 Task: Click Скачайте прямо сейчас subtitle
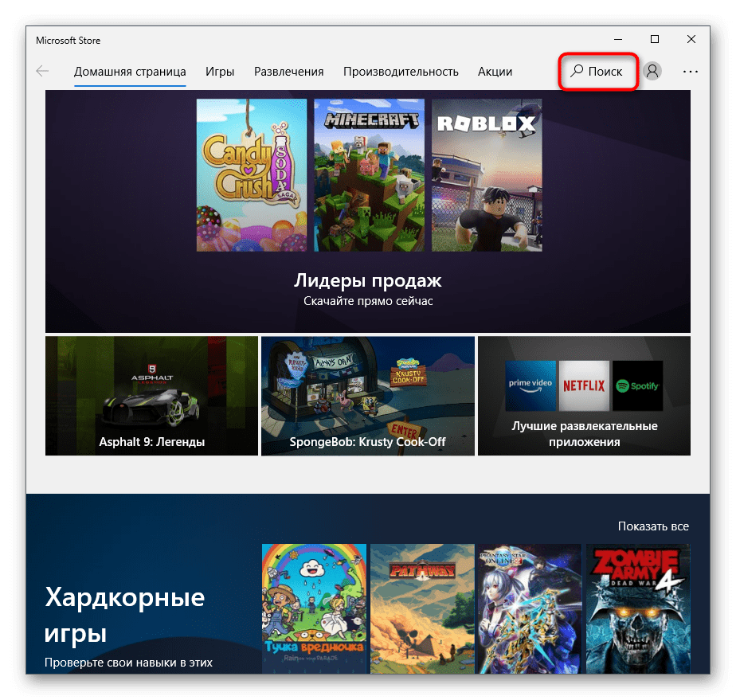tap(367, 301)
